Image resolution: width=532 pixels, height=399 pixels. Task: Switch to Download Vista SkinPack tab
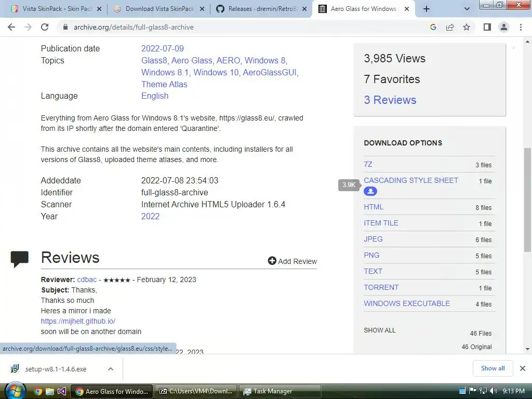pyautogui.click(x=159, y=9)
